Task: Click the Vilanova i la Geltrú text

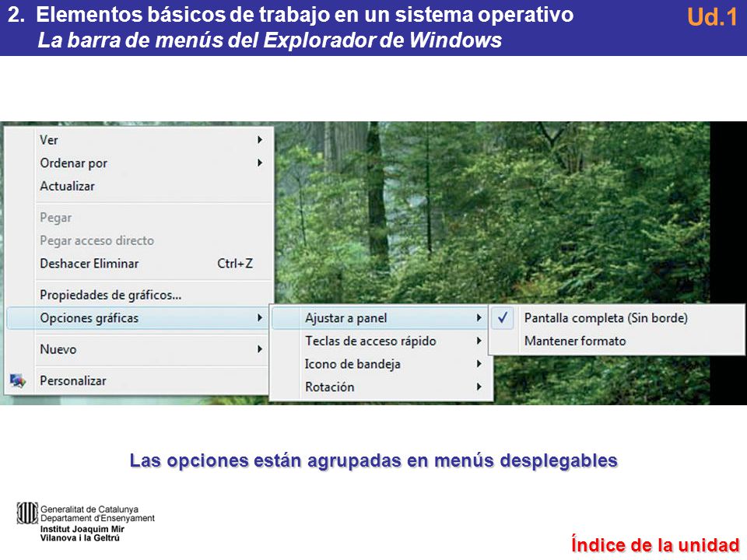Action: pyautogui.click(x=79, y=538)
